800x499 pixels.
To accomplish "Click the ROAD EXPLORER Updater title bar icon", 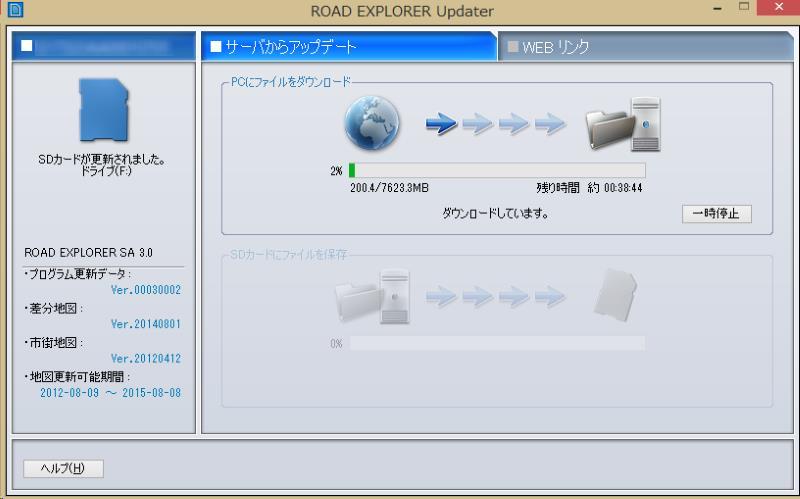I will [15, 10].
